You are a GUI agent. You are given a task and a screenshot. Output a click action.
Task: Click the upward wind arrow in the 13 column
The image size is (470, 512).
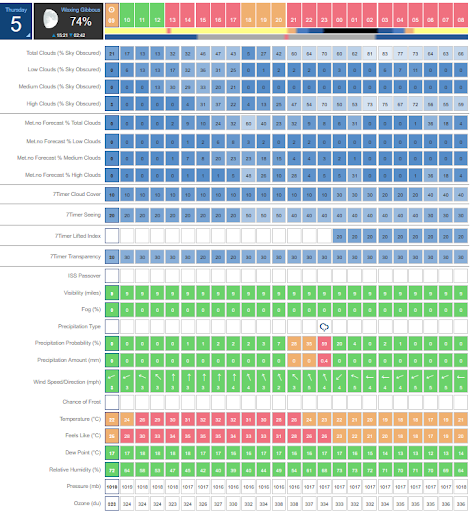[173, 377]
